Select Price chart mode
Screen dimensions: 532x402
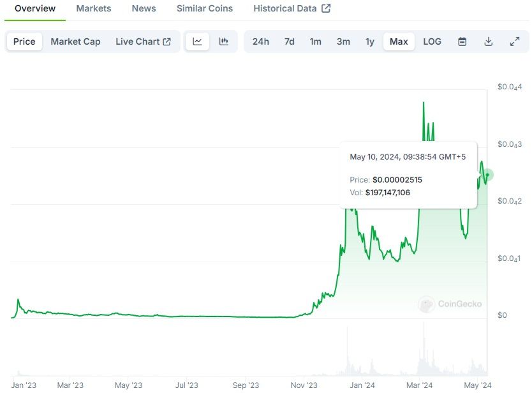pyautogui.click(x=24, y=41)
